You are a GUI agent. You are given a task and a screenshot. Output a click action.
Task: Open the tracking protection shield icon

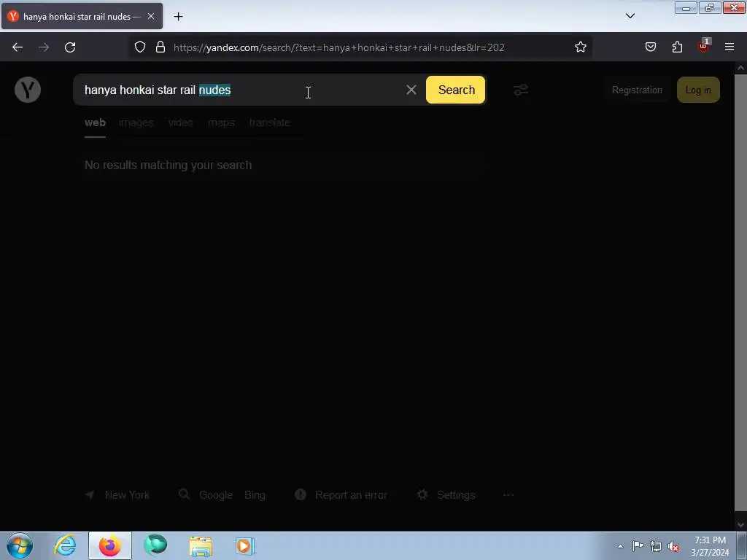point(139,47)
